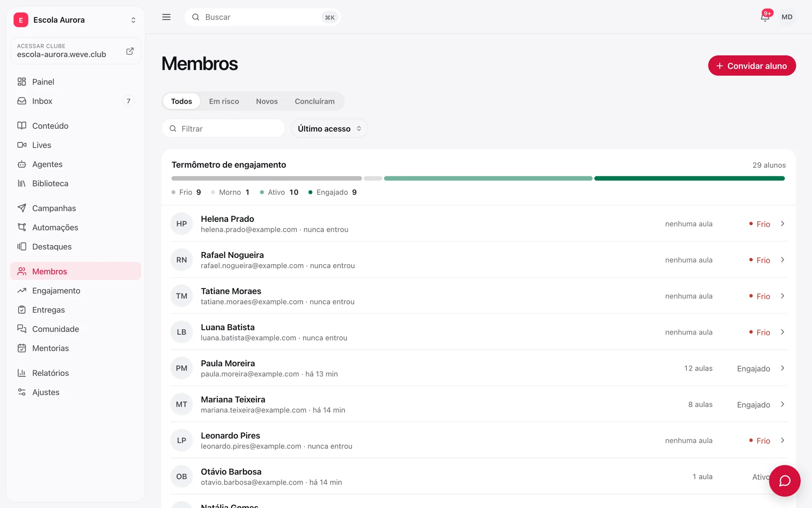Open the Inbox tray icon
This screenshot has height=508, width=812.
click(22, 101)
